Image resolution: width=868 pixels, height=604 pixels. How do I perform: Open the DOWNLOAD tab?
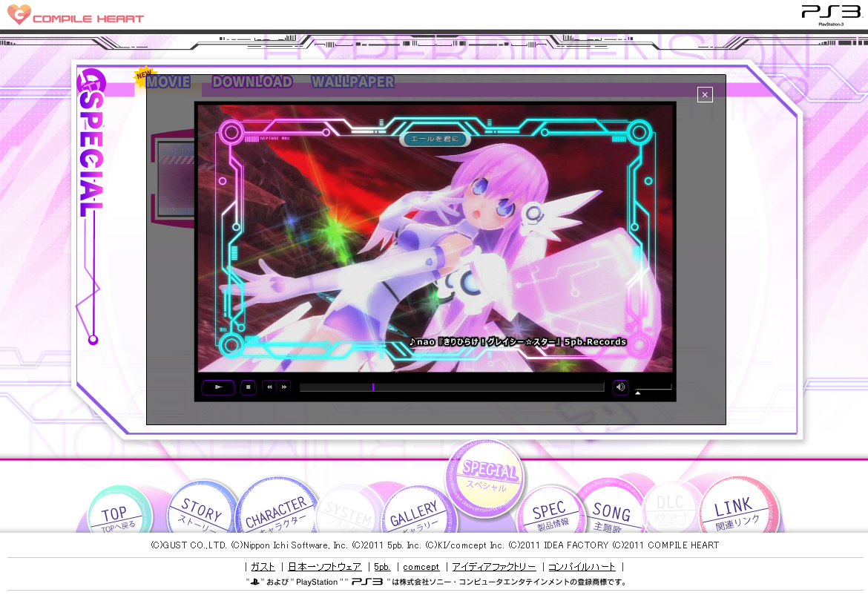[252, 82]
